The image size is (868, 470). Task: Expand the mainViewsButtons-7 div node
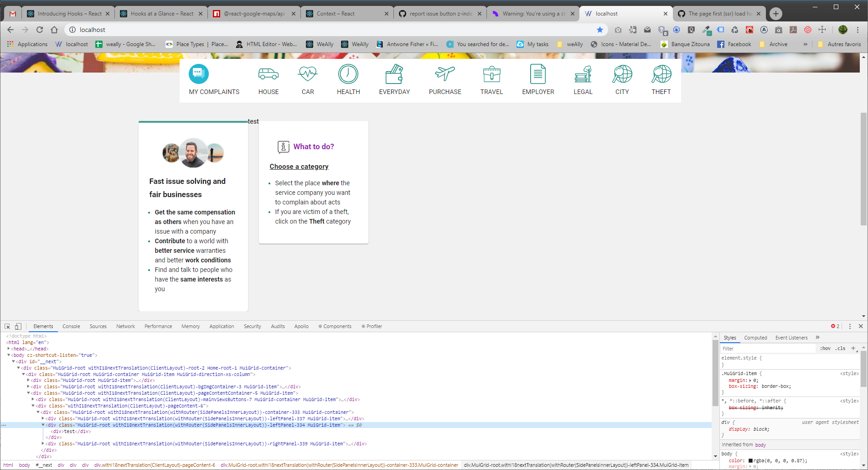[x=32, y=399]
